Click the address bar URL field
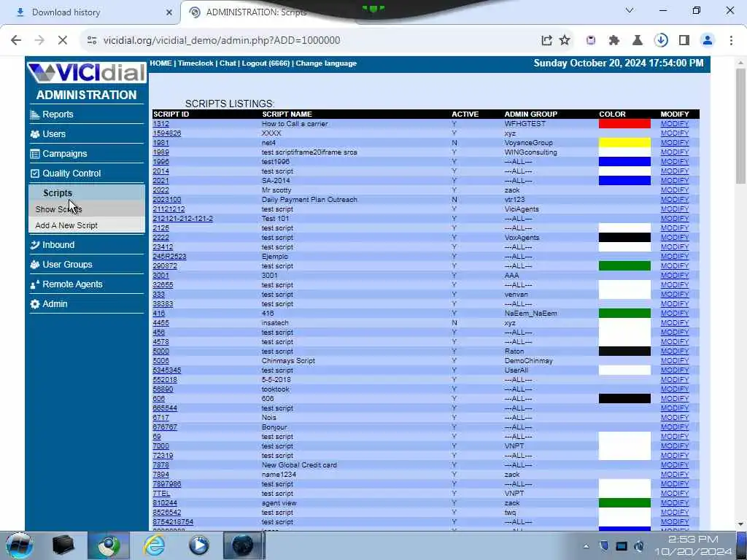The image size is (747, 560). 314,41
